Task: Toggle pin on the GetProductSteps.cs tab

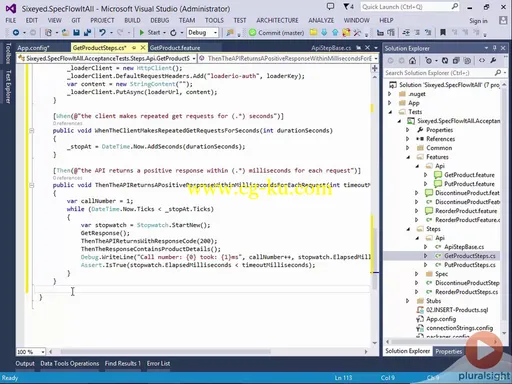Action: tap(134, 48)
